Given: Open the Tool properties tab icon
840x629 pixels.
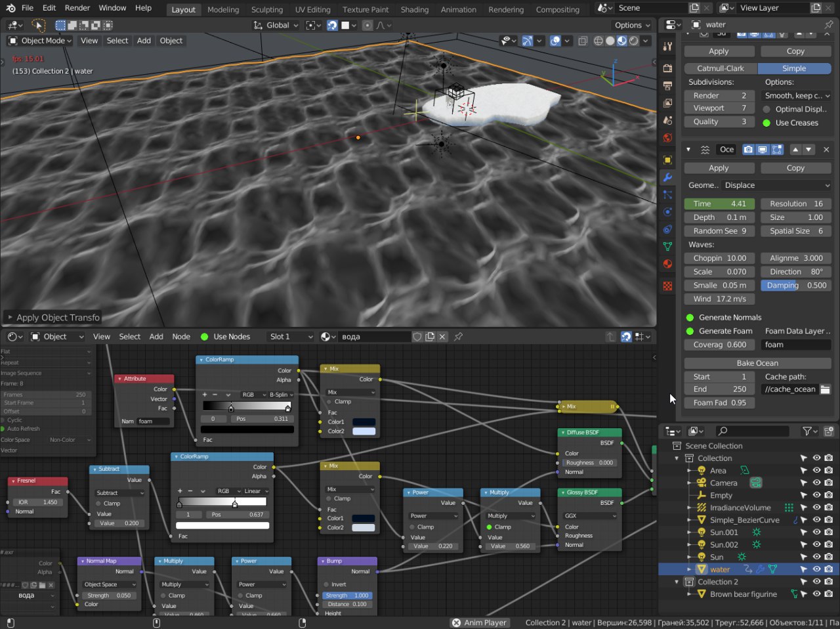Looking at the screenshot, I should click(x=667, y=47).
